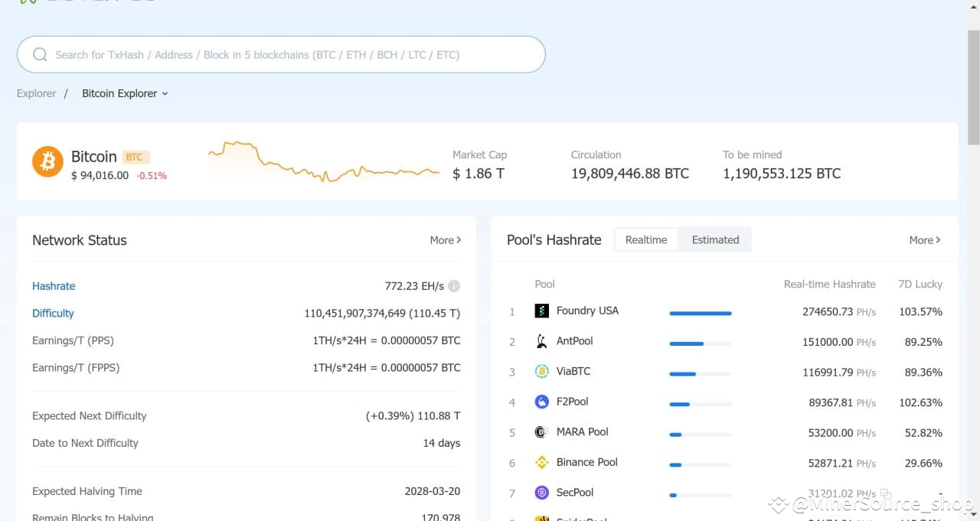Switch to the Estimated tab

pyautogui.click(x=714, y=239)
